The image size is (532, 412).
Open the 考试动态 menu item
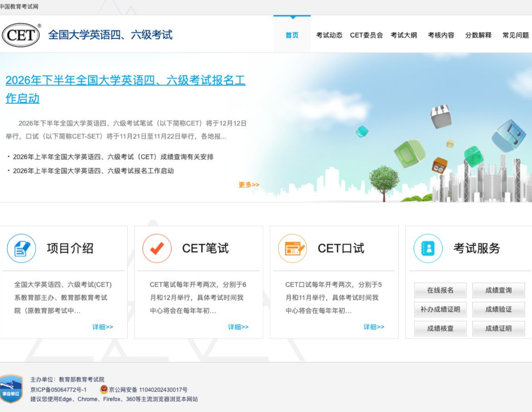329,35
